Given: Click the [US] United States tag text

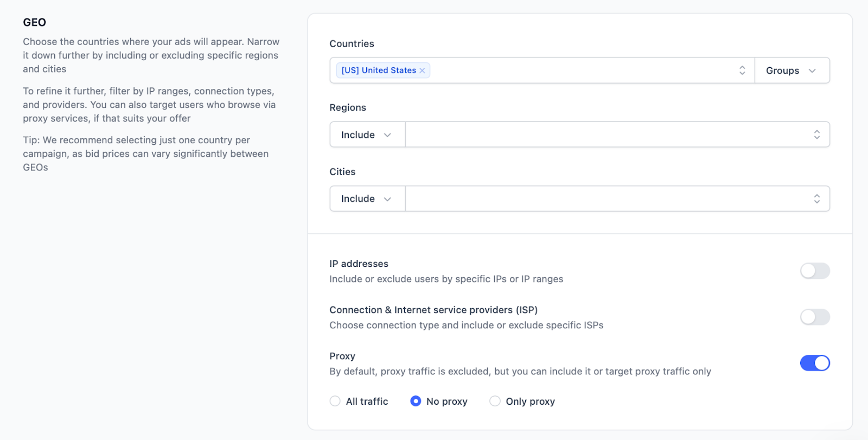Looking at the screenshot, I should pyautogui.click(x=379, y=71).
